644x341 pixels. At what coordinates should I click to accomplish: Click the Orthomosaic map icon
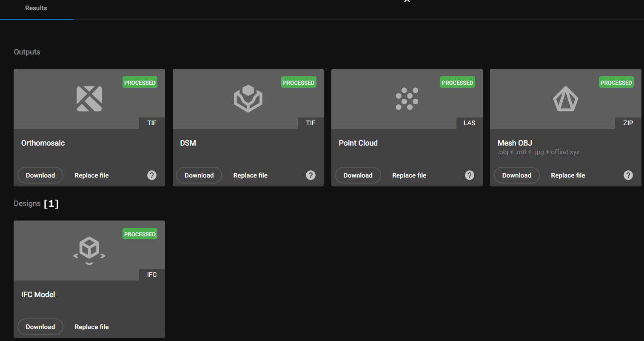(89, 99)
